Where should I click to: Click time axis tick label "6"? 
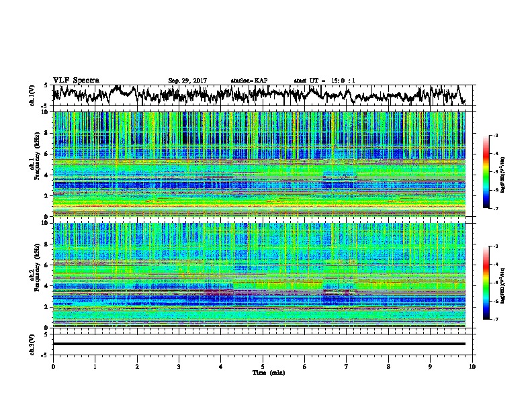pos(305,367)
